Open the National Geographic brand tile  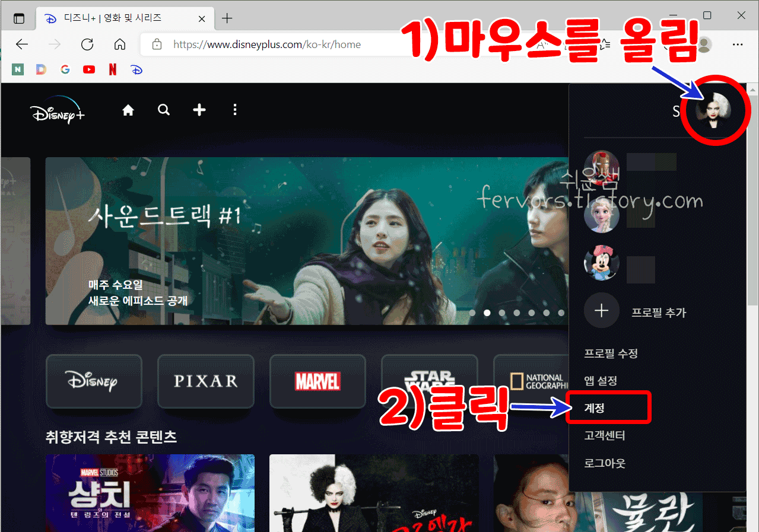pos(531,381)
